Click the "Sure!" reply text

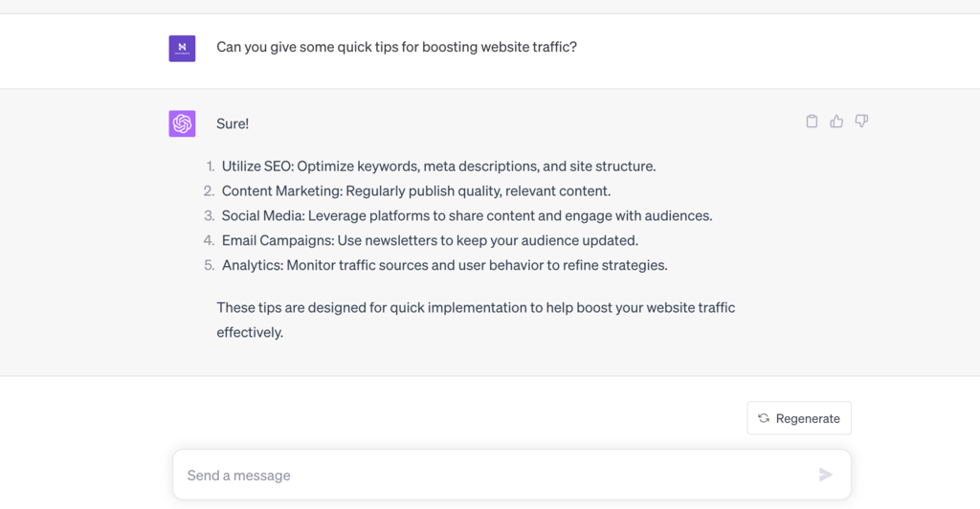233,123
